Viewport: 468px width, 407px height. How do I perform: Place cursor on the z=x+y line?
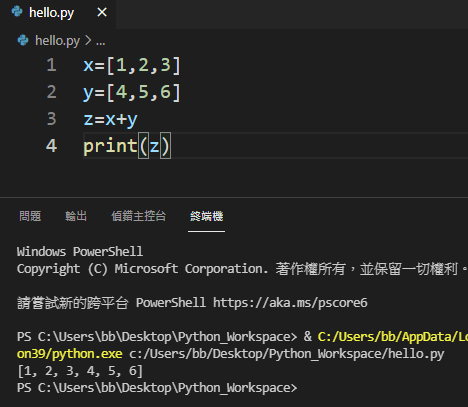110,119
